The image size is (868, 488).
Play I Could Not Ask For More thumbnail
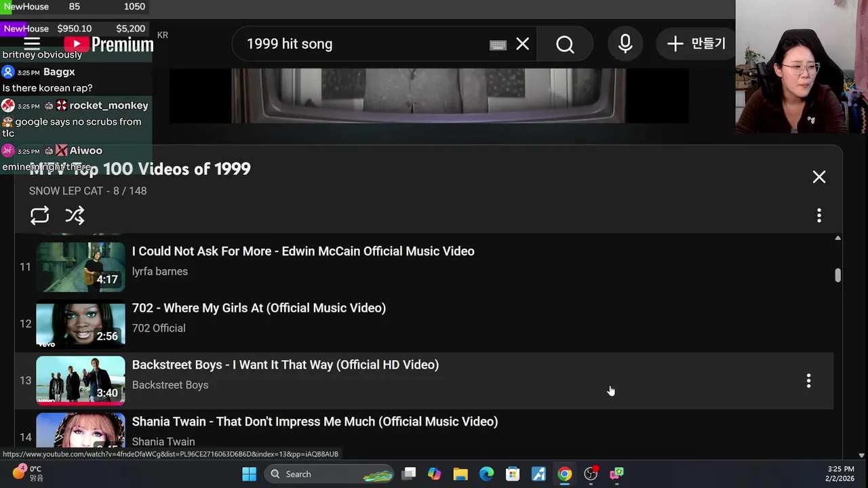click(81, 267)
